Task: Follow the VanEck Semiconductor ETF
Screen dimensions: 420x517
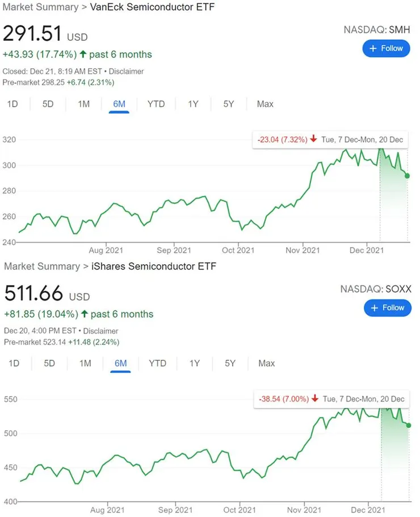Action: [x=386, y=48]
